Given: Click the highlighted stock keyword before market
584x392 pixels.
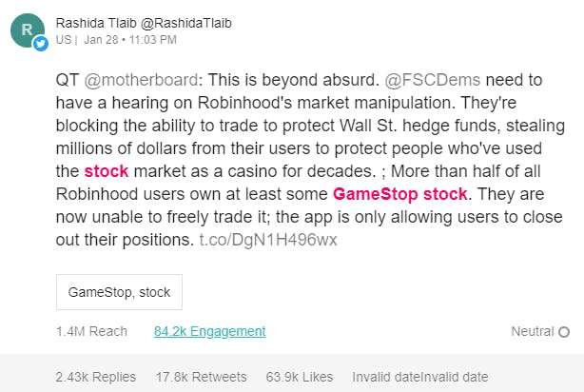Looking at the screenshot, I should tap(107, 171).
